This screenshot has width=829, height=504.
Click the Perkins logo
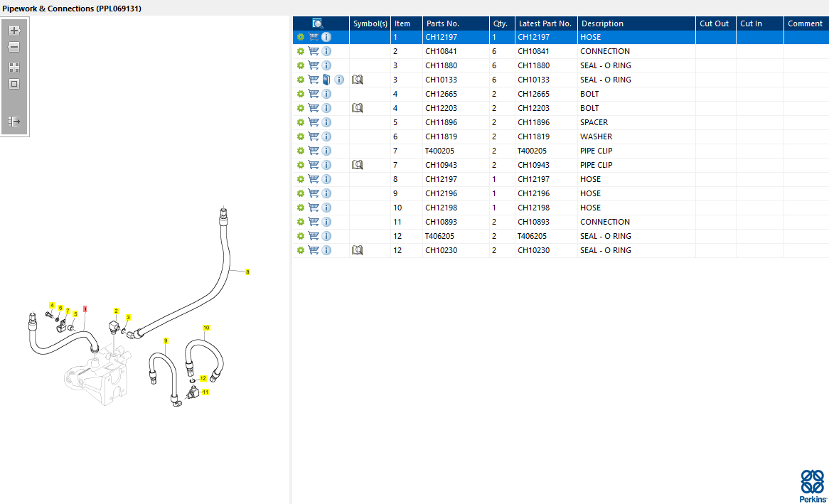pos(813,486)
